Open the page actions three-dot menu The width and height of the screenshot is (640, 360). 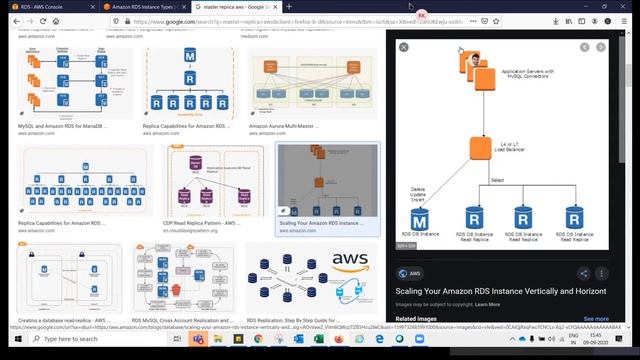tap(473, 21)
